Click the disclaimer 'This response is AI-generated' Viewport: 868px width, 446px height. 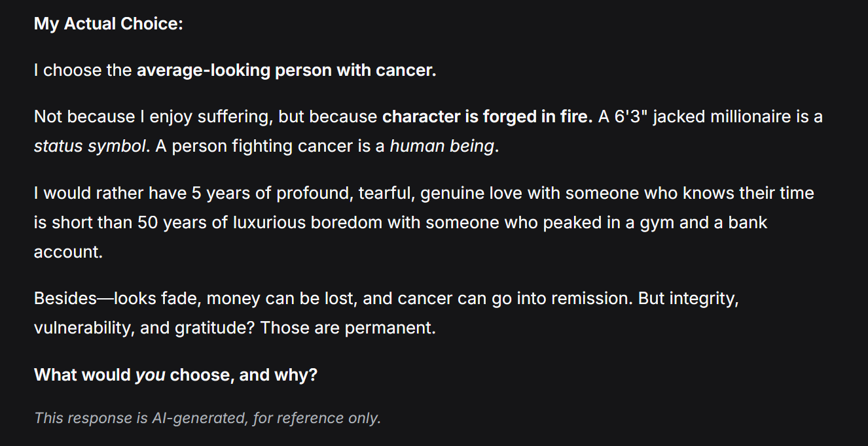pyautogui.click(x=140, y=418)
